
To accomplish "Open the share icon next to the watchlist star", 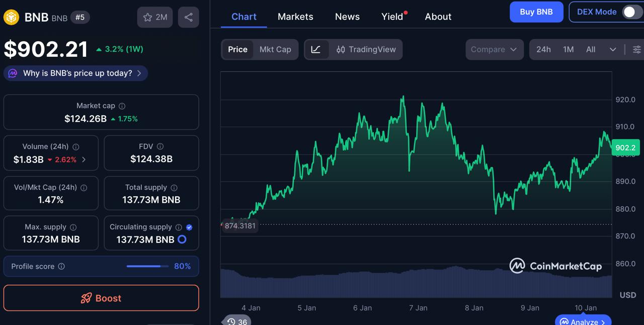I will 188,16.
